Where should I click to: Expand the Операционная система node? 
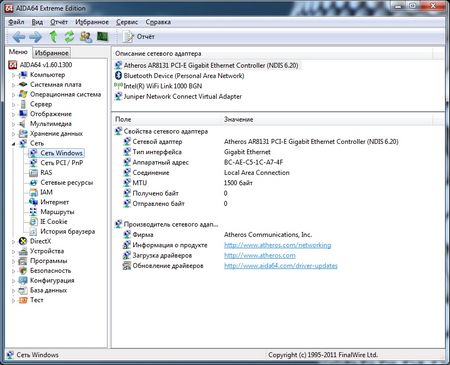[x=13, y=95]
